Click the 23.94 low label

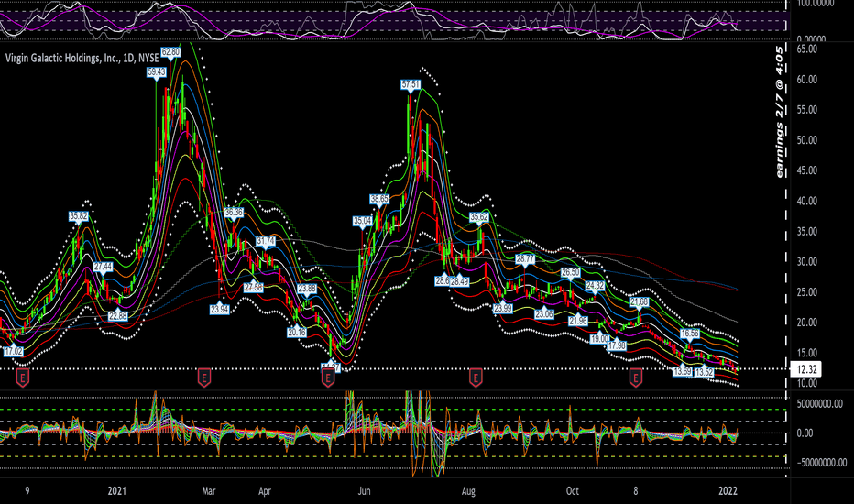(x=220, y=309)
